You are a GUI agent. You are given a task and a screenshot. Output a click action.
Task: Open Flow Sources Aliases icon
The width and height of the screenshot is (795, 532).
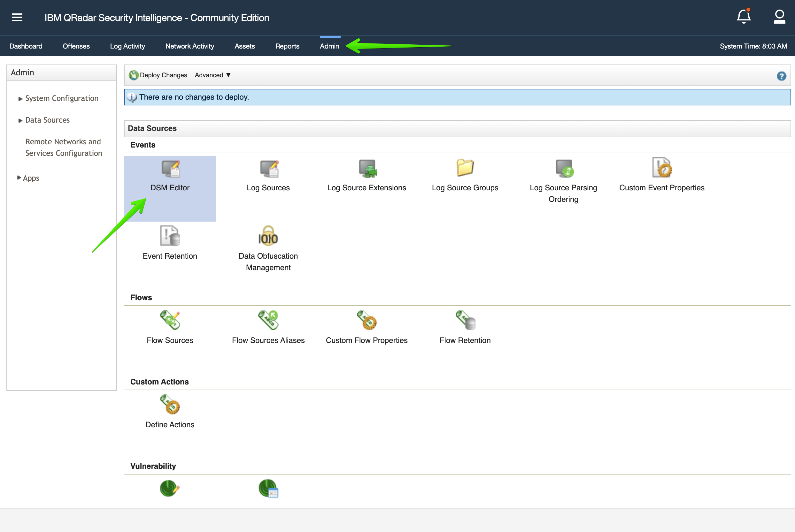tap(268, 320)
